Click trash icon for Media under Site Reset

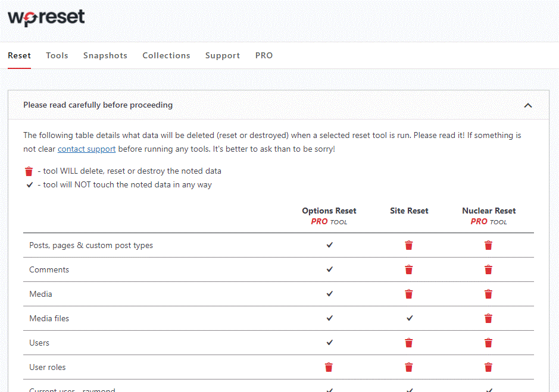(x=408, y=294)
